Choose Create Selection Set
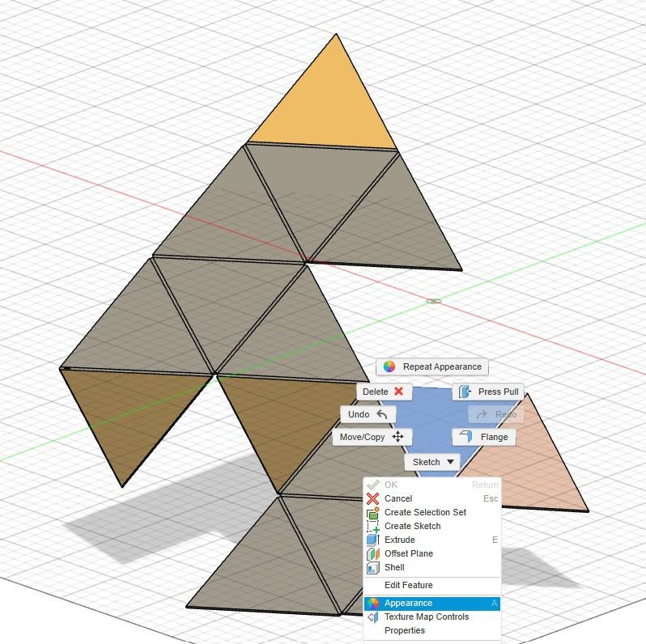The image size is (646, 644). coord(432,512)
